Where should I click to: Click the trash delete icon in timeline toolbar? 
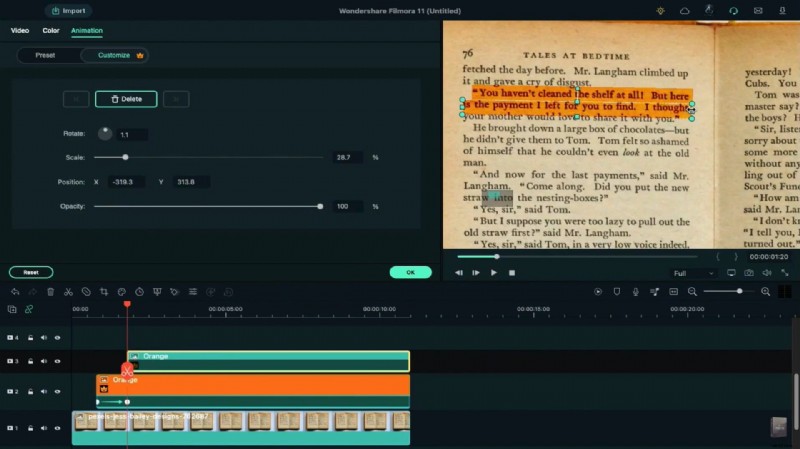click(x=50, y=292)
